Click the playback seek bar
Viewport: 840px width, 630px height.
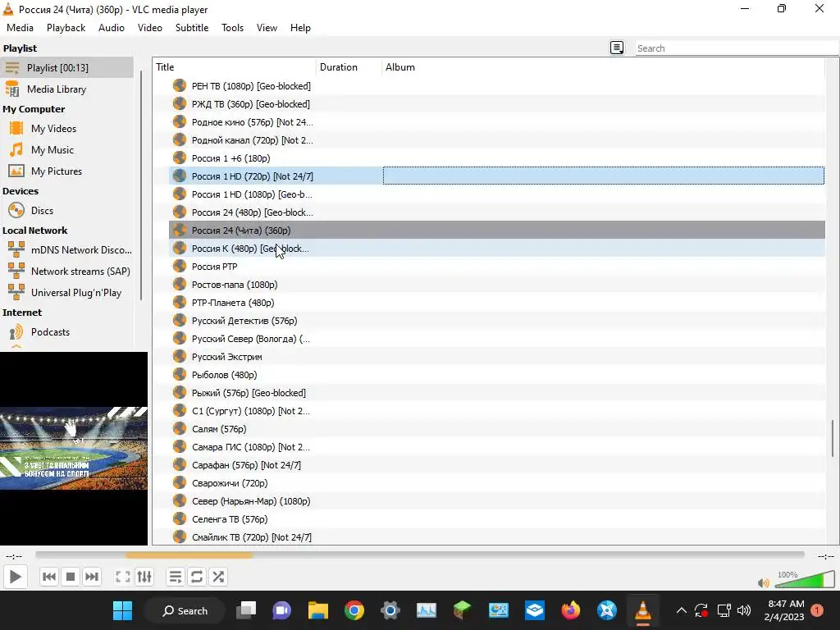[419, 555]
